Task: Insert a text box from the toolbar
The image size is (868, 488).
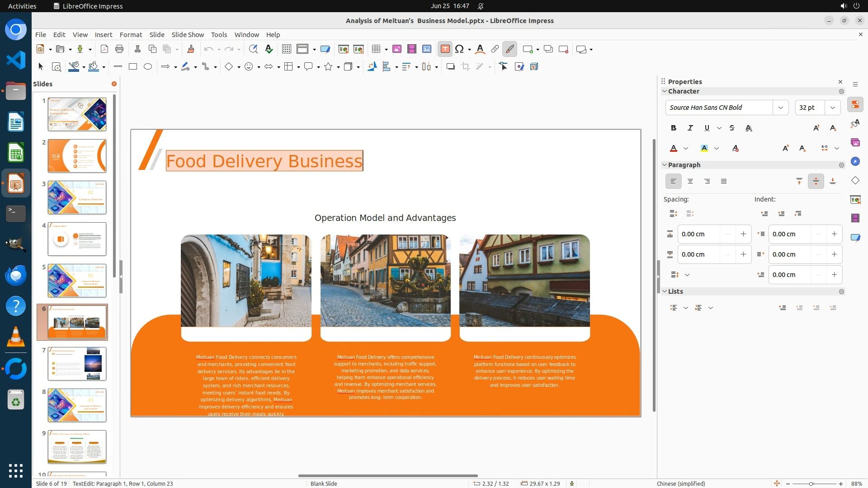Action: (445, 49)
